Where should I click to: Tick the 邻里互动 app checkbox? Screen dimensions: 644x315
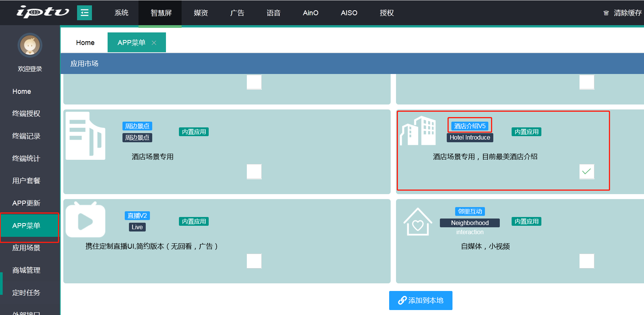(x=586, y=261)
